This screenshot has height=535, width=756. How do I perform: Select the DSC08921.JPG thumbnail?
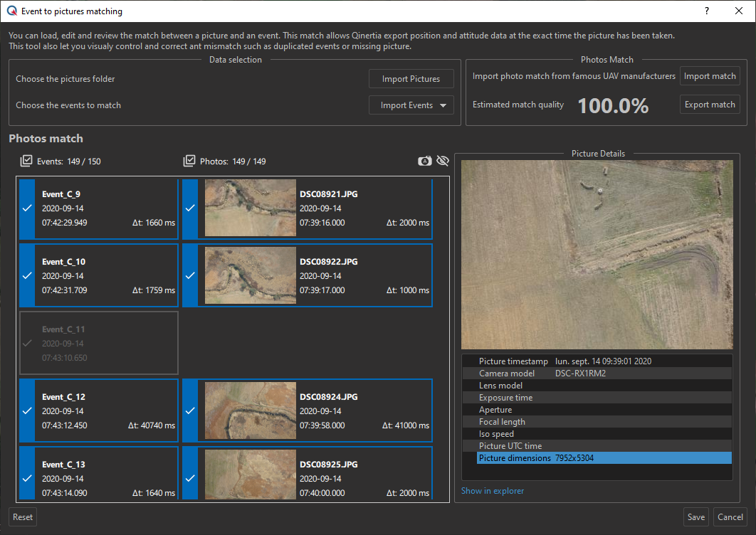[250, 208]
